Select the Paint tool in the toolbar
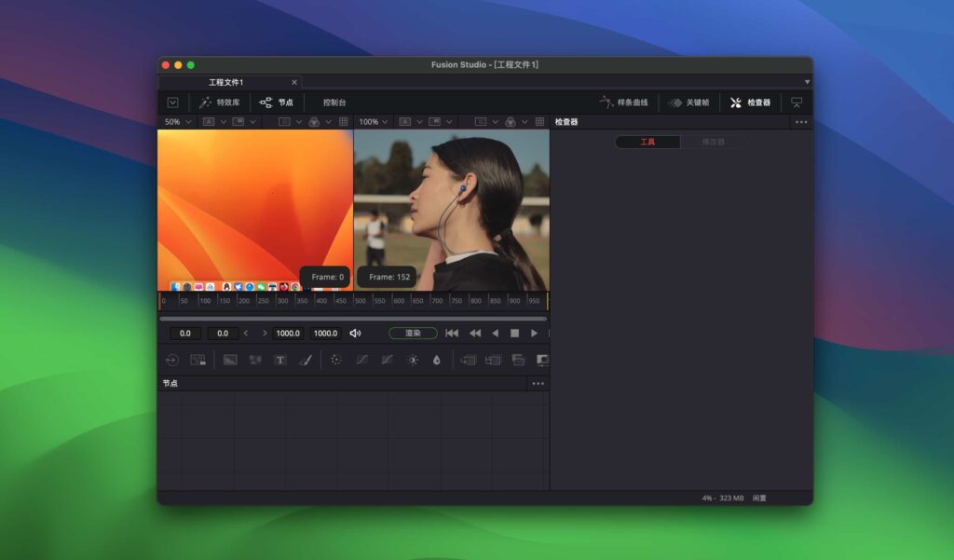The image size is (954, 560). tap(306, 361)
